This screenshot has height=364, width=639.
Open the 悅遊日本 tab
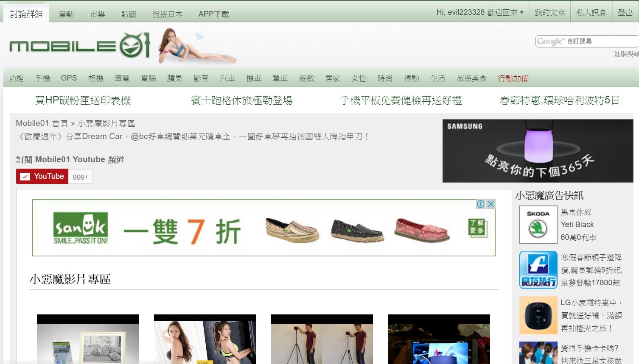point(168,14)
